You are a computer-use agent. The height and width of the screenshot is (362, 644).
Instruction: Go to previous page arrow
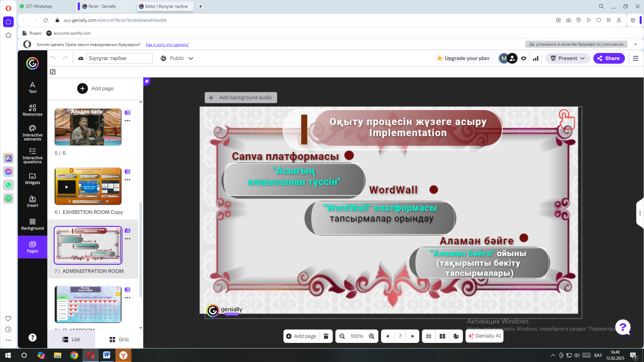388,336
